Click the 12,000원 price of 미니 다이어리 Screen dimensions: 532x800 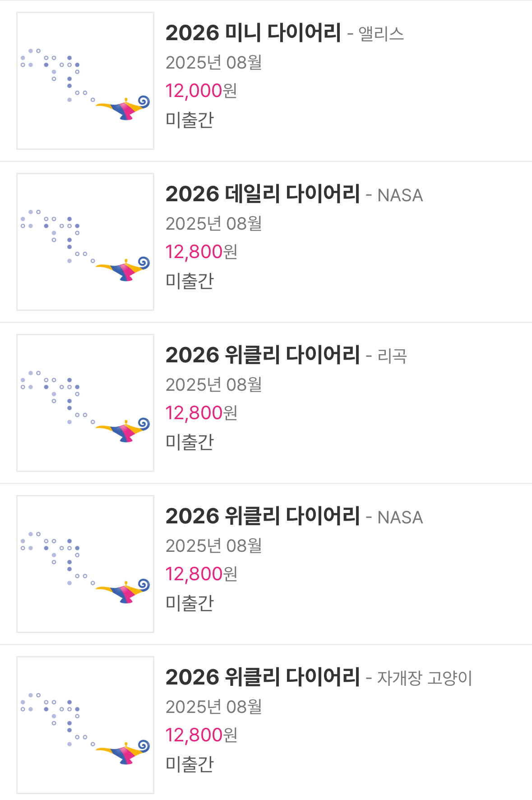coord(201,91)
